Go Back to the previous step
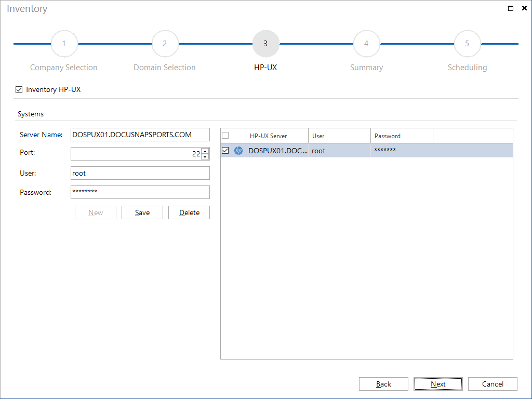Image resolution: width=532 pixels, height=399 pixels. click(383, 384)
